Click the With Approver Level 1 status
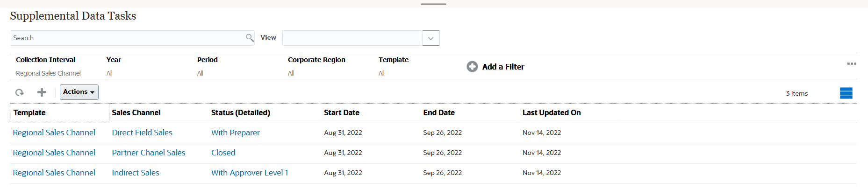The height and width of the screenshot is (196, 868). pyautogui.click(x=250, y=173)
